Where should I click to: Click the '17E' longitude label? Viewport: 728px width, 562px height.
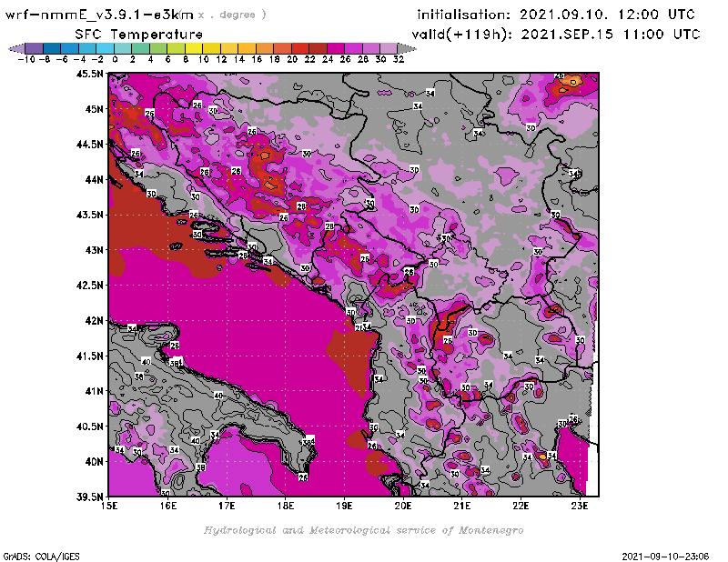tap(227, 506)
